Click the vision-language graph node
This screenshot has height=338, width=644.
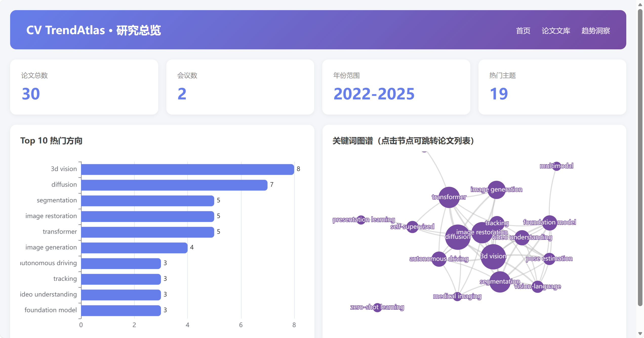pyautogui.click(x=538, y=287)
